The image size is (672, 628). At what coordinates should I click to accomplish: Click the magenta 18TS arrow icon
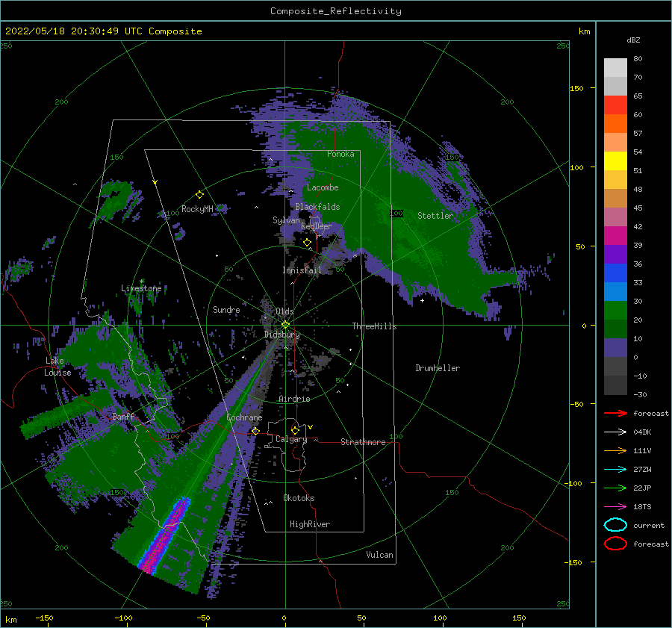click(615, 507)
